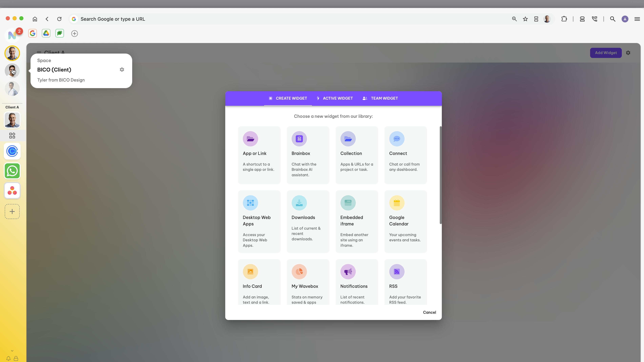Image resolution: width=644 pixels, height=362 pixels.
Task: Choose the Notifications widget card
Action: tap(357, 282)
